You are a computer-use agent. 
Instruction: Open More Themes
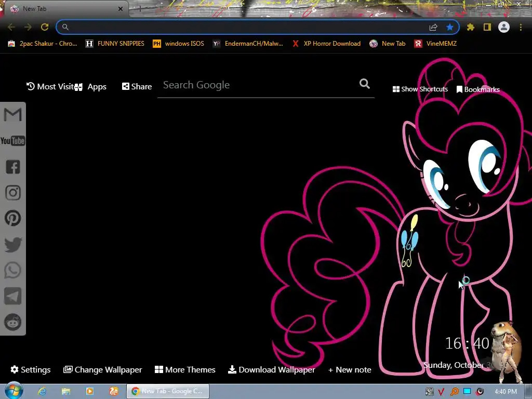click(x=185, y=370)
